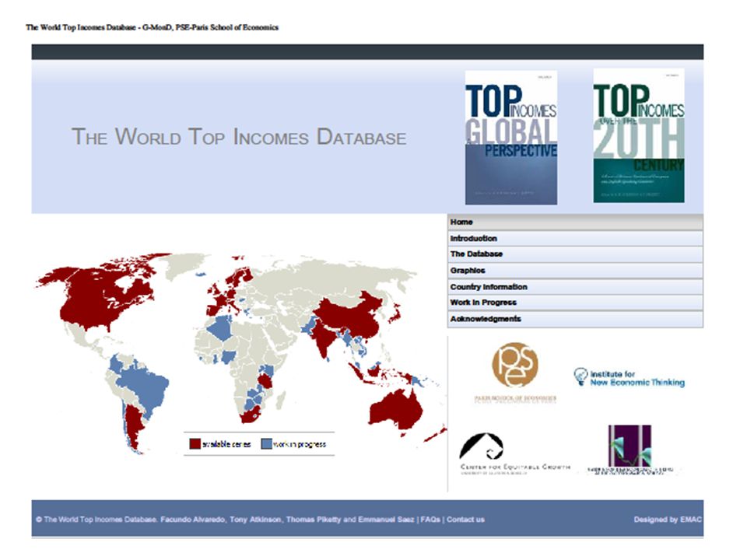Viewport: 747px width, 560px height.
Task: Select Country Information in the menu
Action: pyautogui.click(x=575, y=287)
